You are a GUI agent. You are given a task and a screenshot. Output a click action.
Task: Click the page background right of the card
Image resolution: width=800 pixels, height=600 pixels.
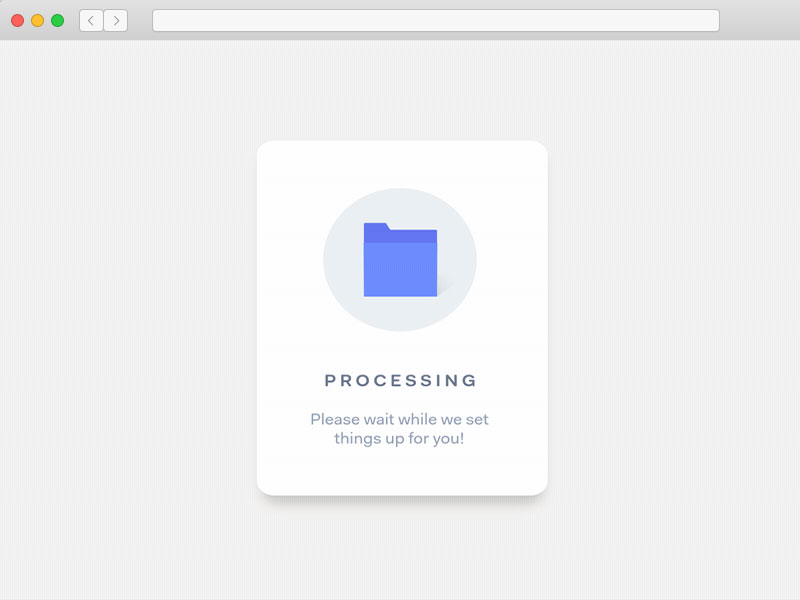pos(672,320)
